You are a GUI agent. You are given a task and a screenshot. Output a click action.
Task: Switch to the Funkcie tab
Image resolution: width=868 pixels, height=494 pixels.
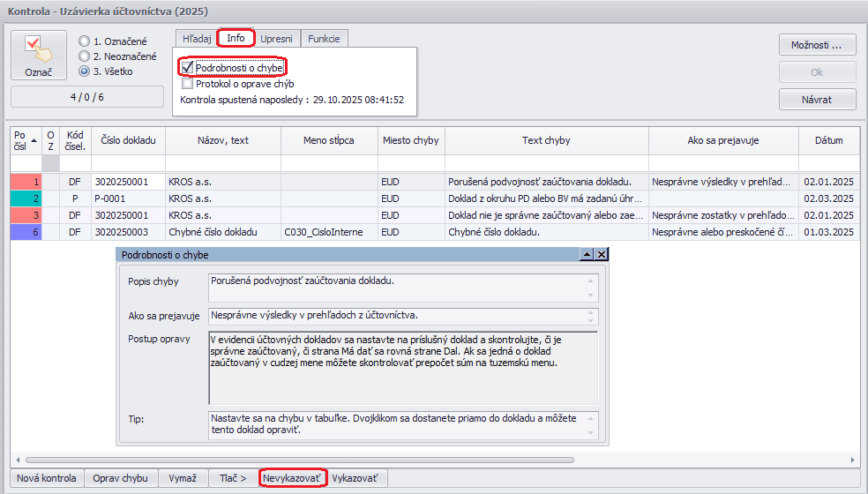click(x=325, y=39)
